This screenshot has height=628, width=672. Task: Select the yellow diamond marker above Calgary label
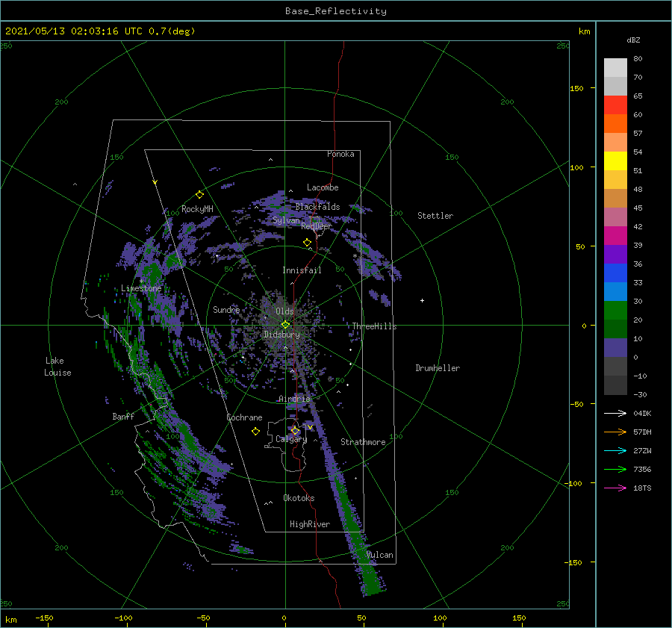295,431
